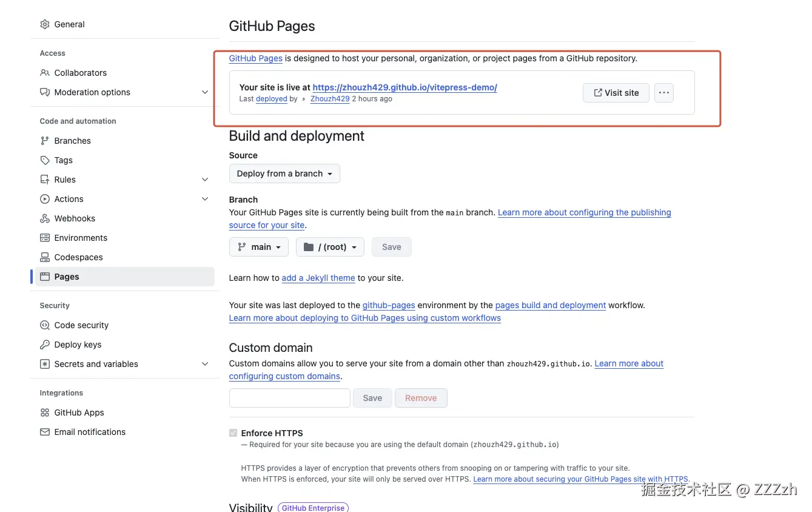Click the Remove custom domain button
The width and height of the screenshot is (812, 512).
point(421,398)
